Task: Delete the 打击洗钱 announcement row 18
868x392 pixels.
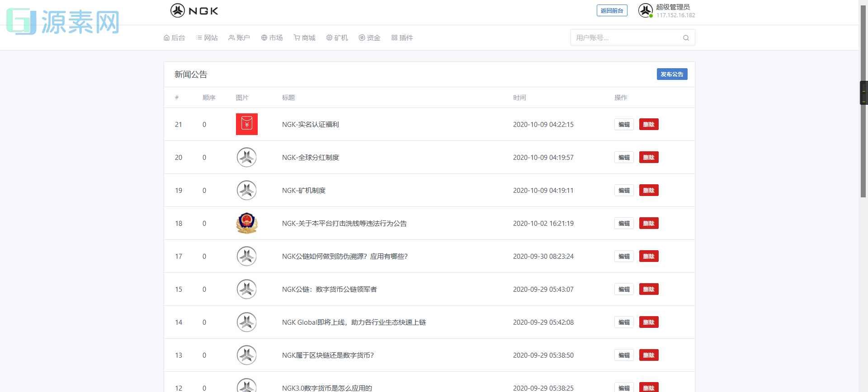Action: 649,223
